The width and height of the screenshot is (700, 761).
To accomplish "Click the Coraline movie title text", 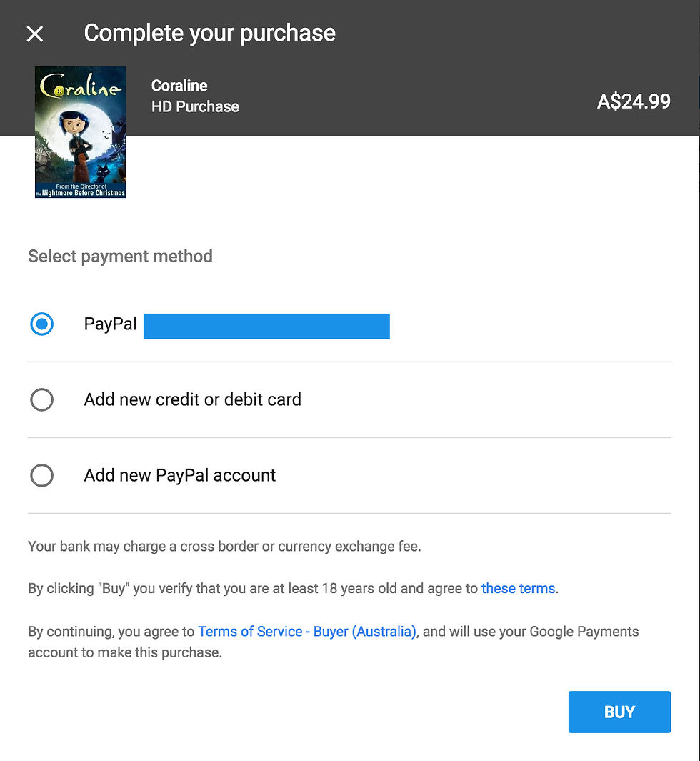I will click(179, 86).
